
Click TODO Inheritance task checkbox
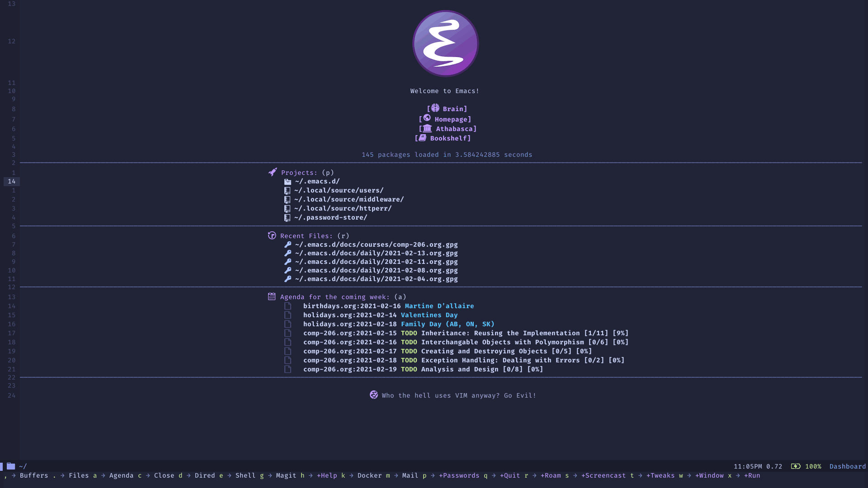pos(288,333)
